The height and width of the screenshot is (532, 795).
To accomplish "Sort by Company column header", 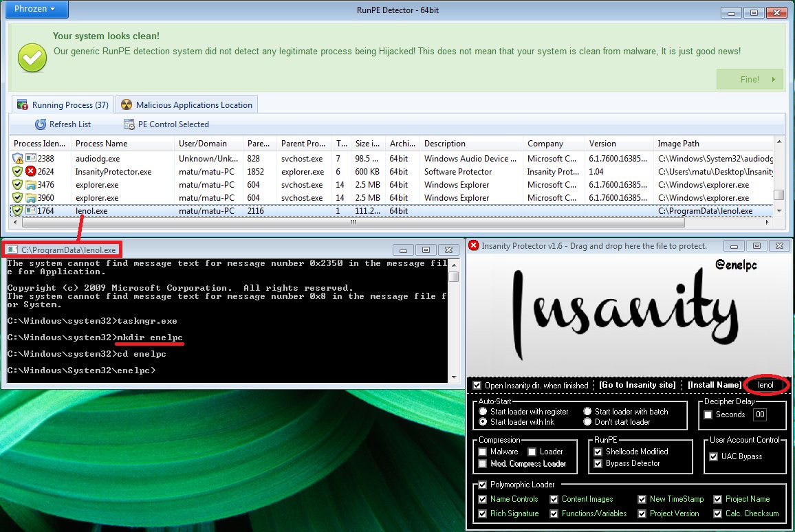I will click(x=554, y=144).
